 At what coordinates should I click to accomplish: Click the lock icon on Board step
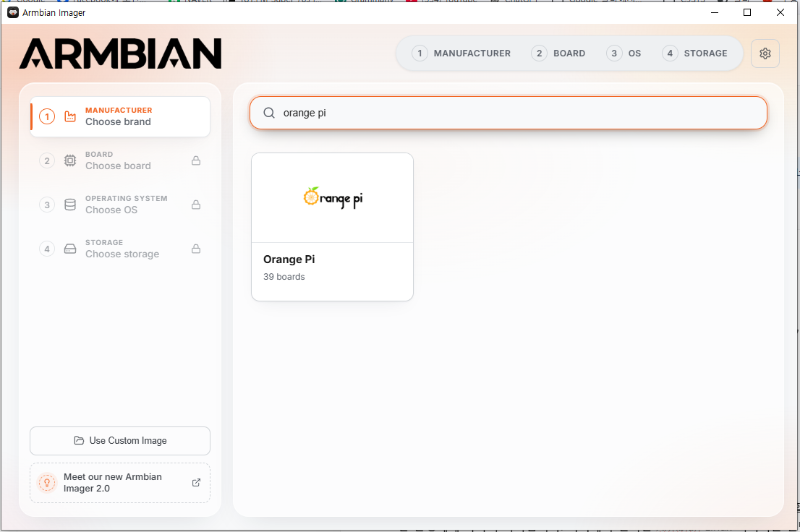[x=196, y=160]
